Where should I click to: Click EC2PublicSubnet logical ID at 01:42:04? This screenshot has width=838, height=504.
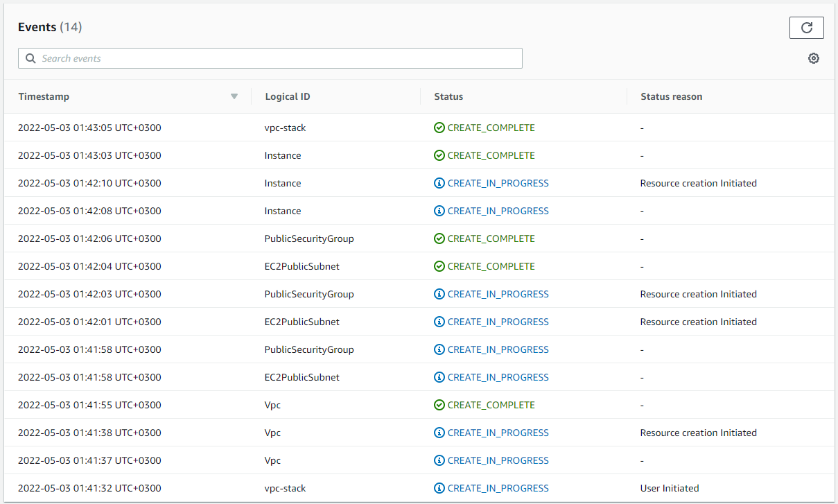(302, 266)
